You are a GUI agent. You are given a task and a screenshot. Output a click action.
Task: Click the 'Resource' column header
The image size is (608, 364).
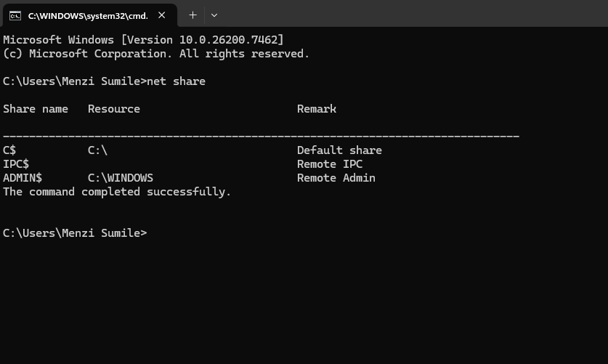(x=113, y=109)
